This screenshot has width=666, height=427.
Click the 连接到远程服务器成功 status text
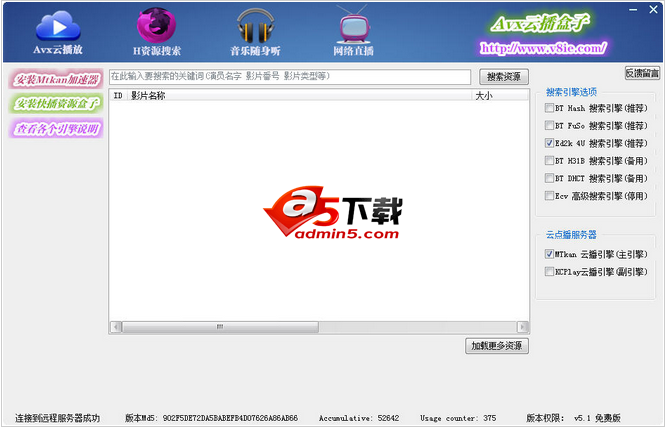pyautogui.click(x=57, y=418)
